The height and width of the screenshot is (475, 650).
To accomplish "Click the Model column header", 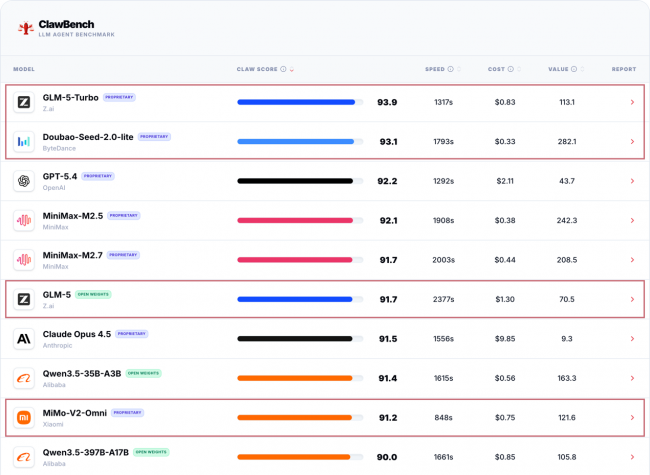I will 23,70.
